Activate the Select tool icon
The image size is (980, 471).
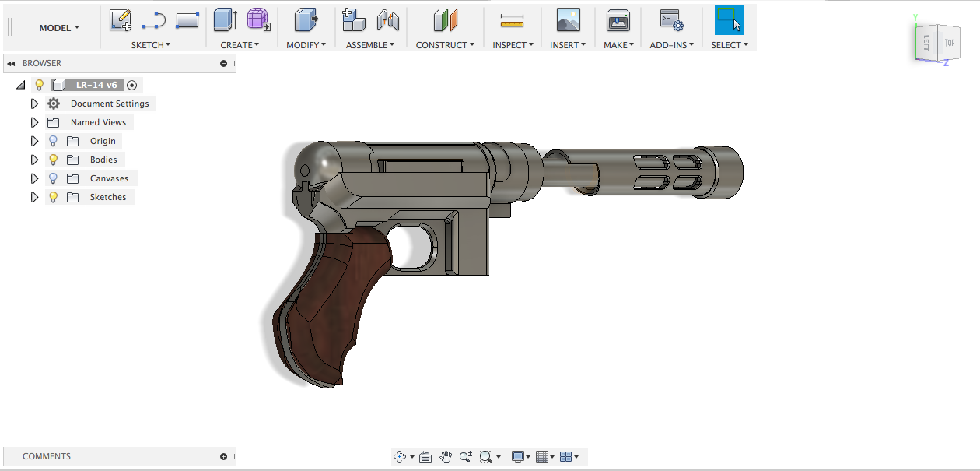coord(730,19)
